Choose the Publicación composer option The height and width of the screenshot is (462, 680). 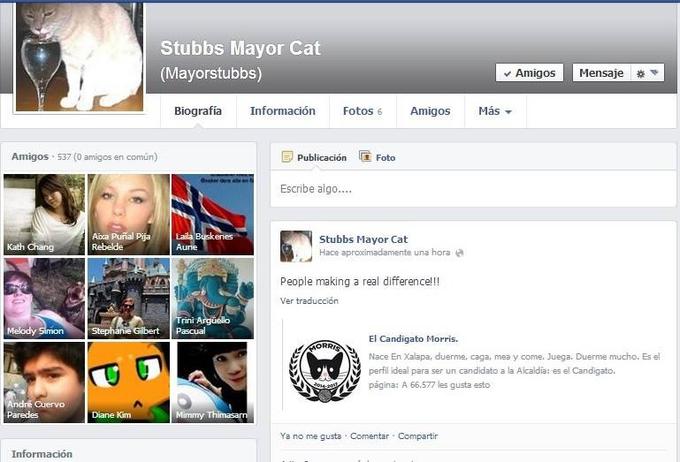321,157
